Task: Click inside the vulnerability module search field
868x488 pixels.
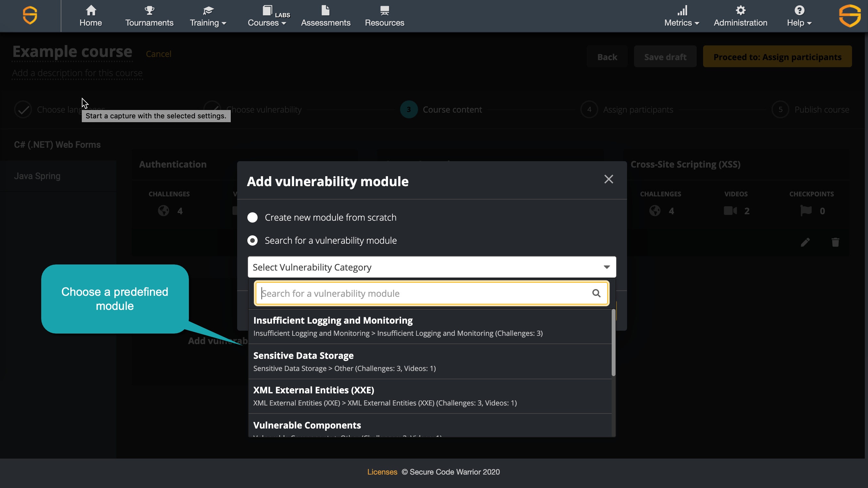Action: coord(404,293)
